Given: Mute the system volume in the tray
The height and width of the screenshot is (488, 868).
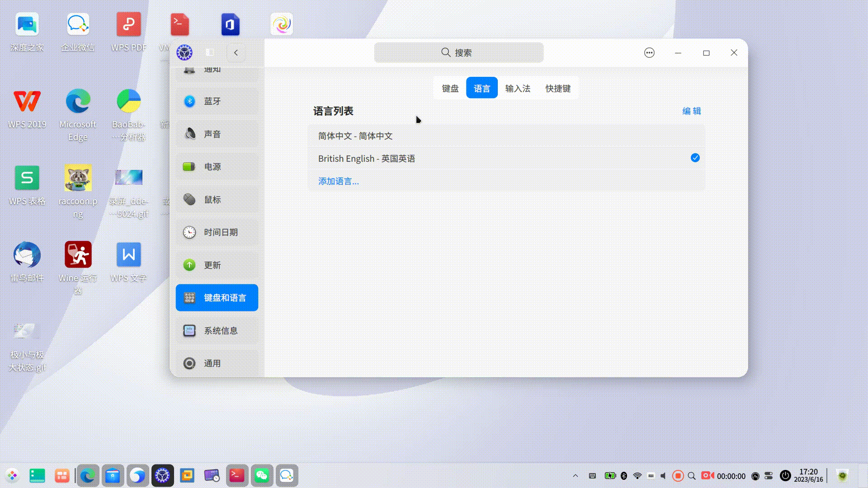Looking at the screenshot, I should coord(663,475).
